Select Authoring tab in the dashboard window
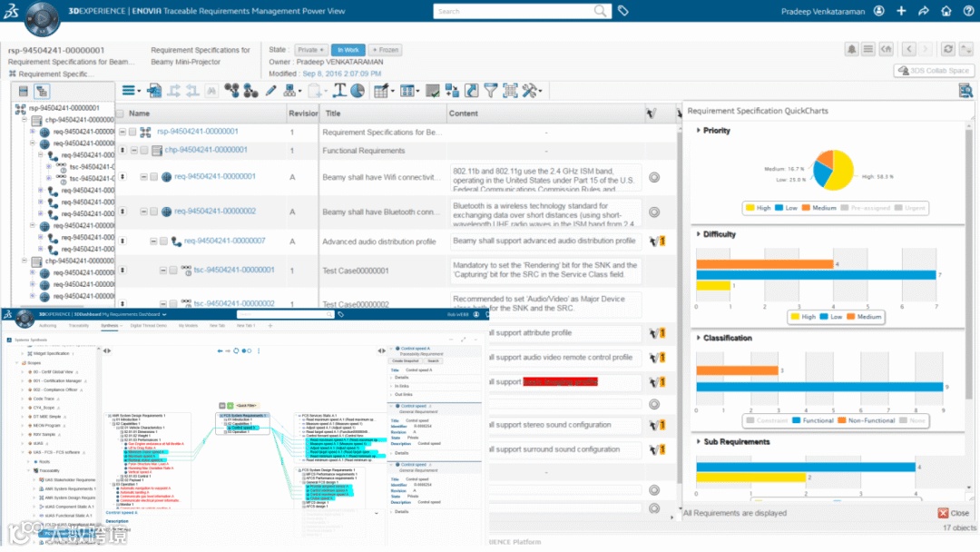Image resolution: width=980 pixels, height=552 pixels. pos(47,326)
